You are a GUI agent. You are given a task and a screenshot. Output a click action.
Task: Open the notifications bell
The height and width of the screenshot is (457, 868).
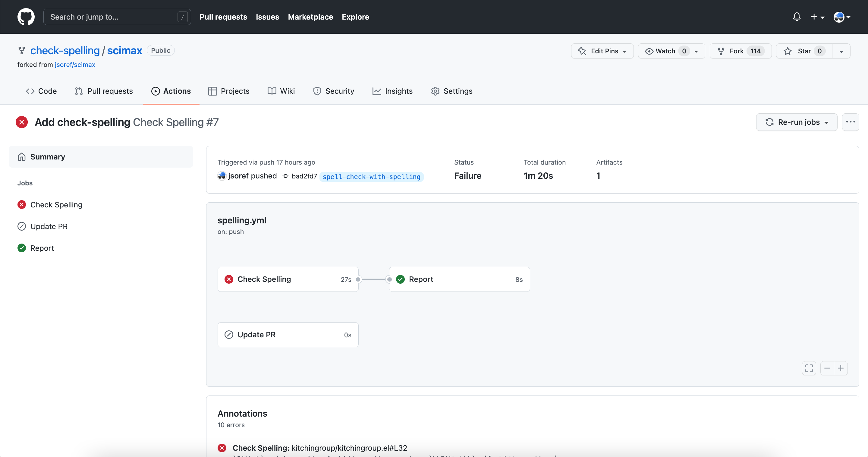[x=797, y=17]
